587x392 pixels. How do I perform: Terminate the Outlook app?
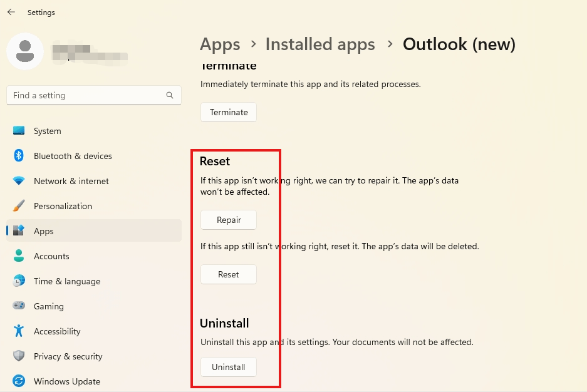pos(229,112)
